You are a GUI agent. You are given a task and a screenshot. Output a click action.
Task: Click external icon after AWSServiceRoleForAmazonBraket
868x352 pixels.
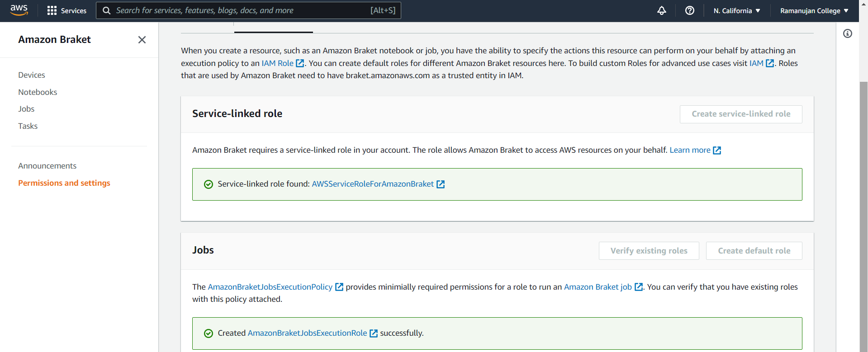pyautogui.click(x=441, y=184)
